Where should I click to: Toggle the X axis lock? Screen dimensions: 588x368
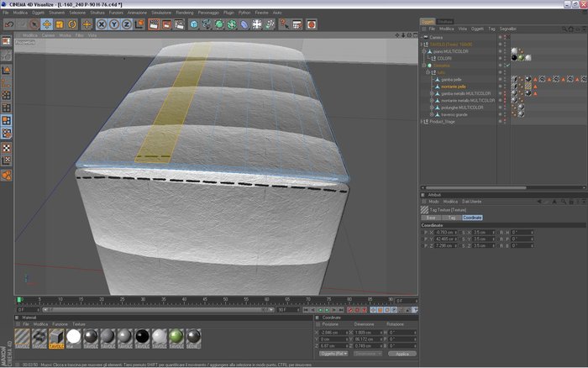click(102, 24)
